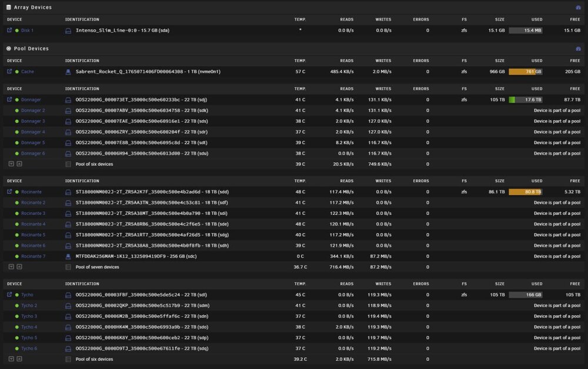Open the Donnager device link

pyautogui.click(x=31, y=100)
